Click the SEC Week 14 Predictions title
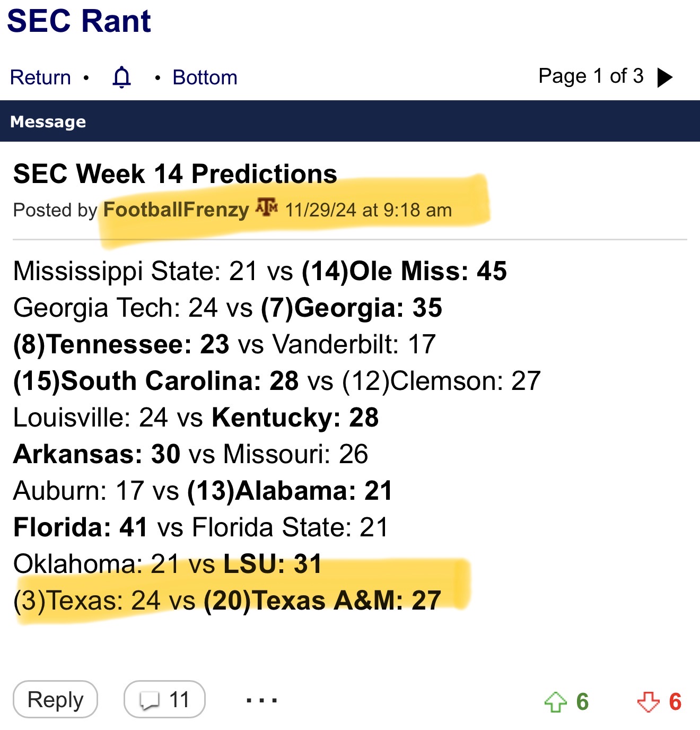This screenshot has height=730, width=700. (x=175, y=174)
